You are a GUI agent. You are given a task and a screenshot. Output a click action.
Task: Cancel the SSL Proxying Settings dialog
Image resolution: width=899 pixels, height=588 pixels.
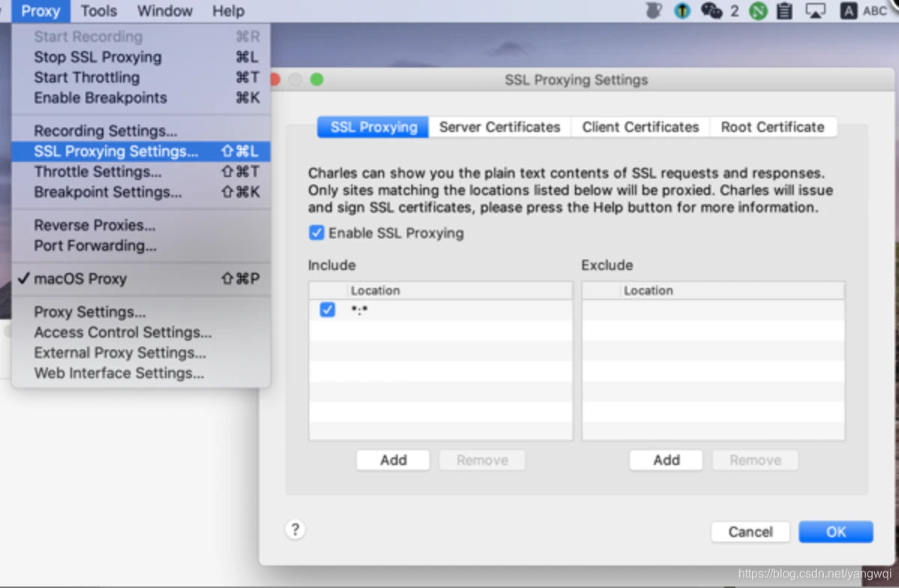pos(750,532)
